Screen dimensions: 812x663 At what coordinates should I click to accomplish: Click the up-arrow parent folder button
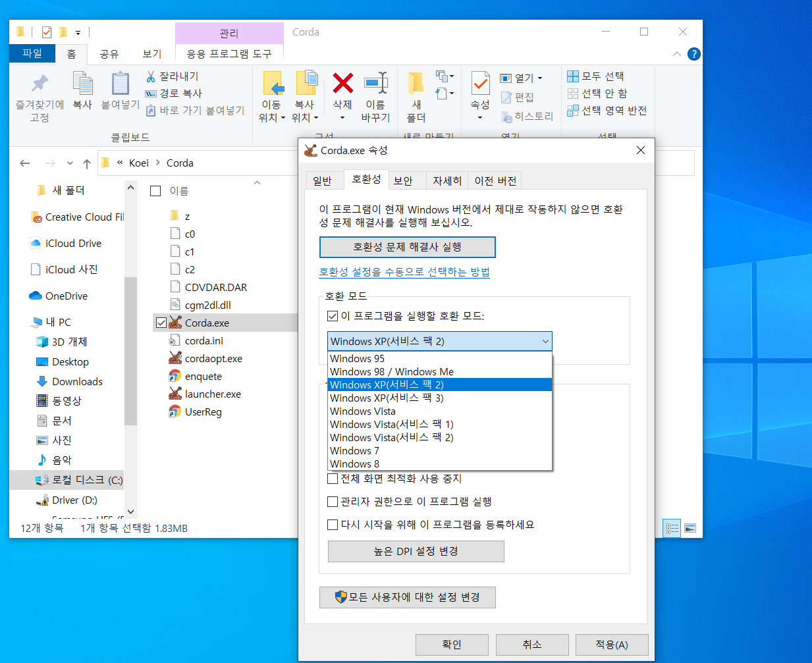87,163
